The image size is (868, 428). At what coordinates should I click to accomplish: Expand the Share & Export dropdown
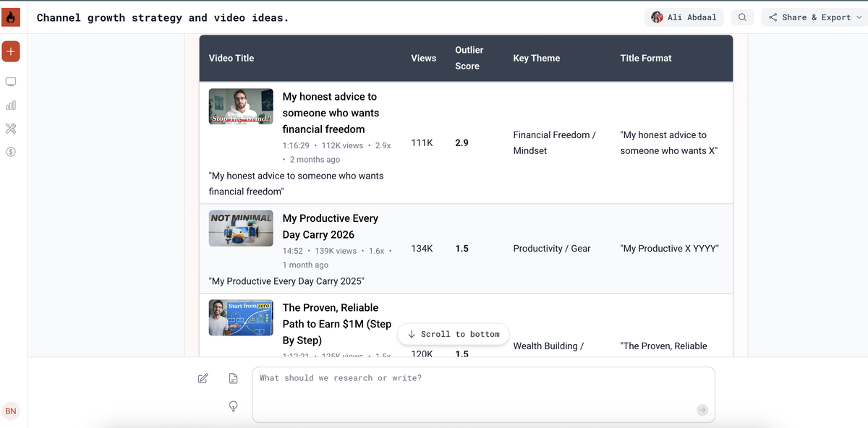813,17
